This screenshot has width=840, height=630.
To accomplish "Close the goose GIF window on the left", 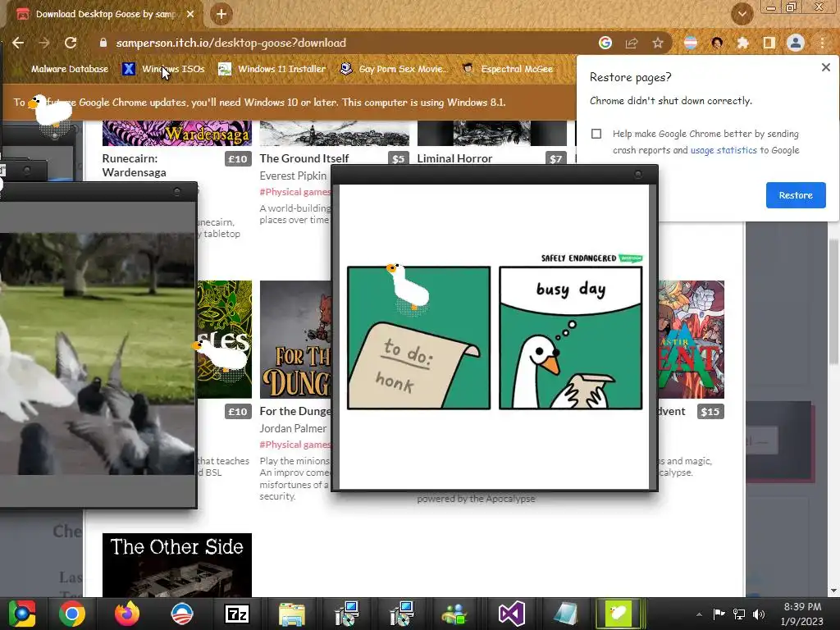I will tap(177, 192).
